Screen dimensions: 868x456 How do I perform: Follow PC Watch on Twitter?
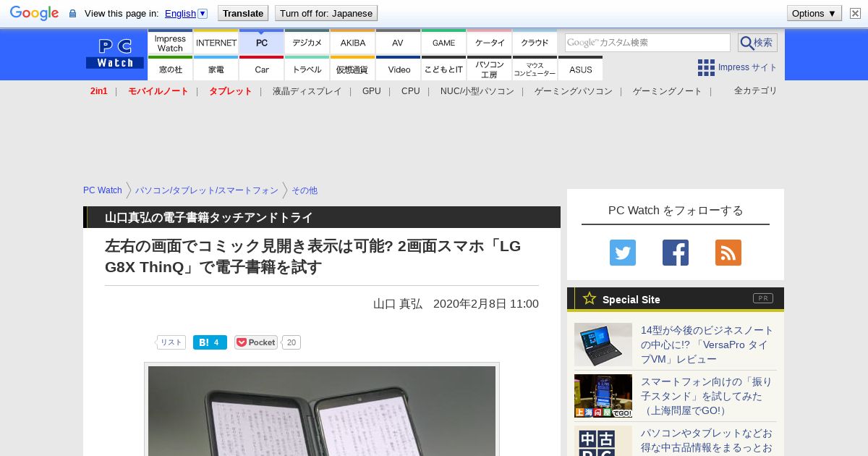pos(623,253)
